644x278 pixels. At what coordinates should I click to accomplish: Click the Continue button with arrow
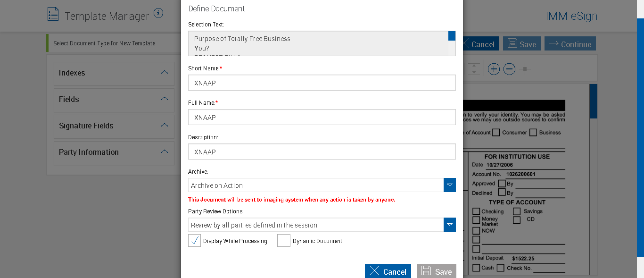coord(570,44)
